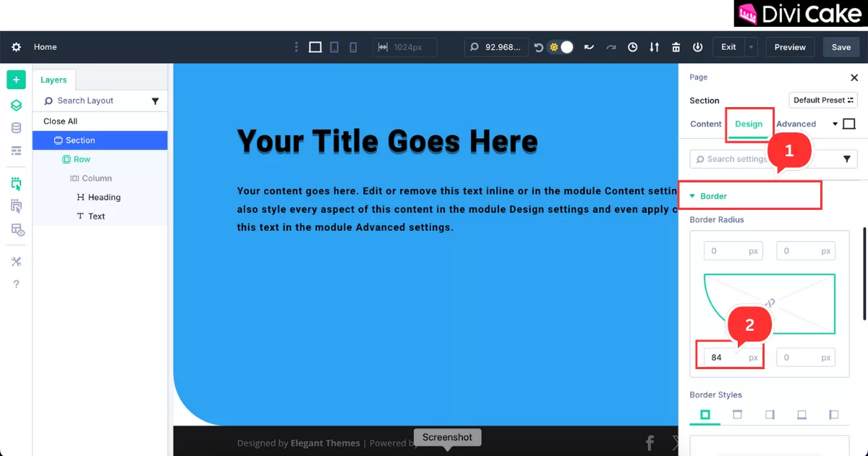Viewport: 868px width, 456px height.
Task: Click the power icon in the top bar
Action: point(698,47)
